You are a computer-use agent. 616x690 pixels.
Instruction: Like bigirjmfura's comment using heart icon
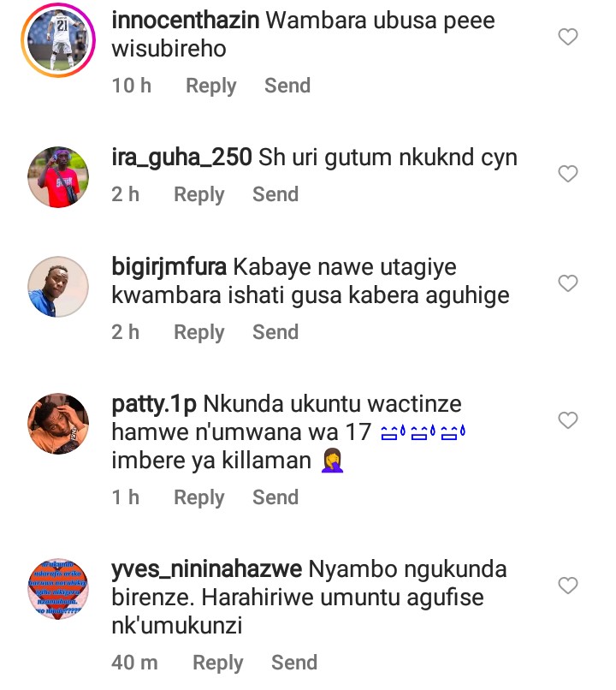(567, 283)
